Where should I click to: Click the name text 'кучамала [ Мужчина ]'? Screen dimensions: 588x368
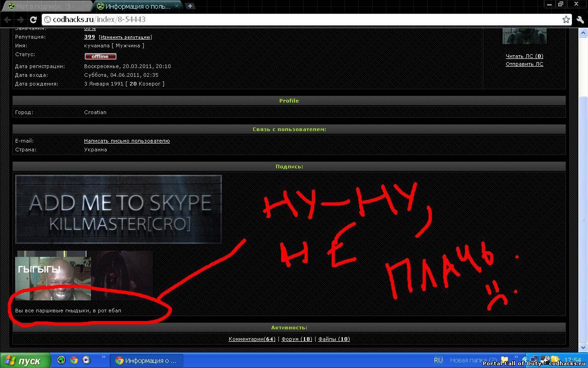[114, 46]
